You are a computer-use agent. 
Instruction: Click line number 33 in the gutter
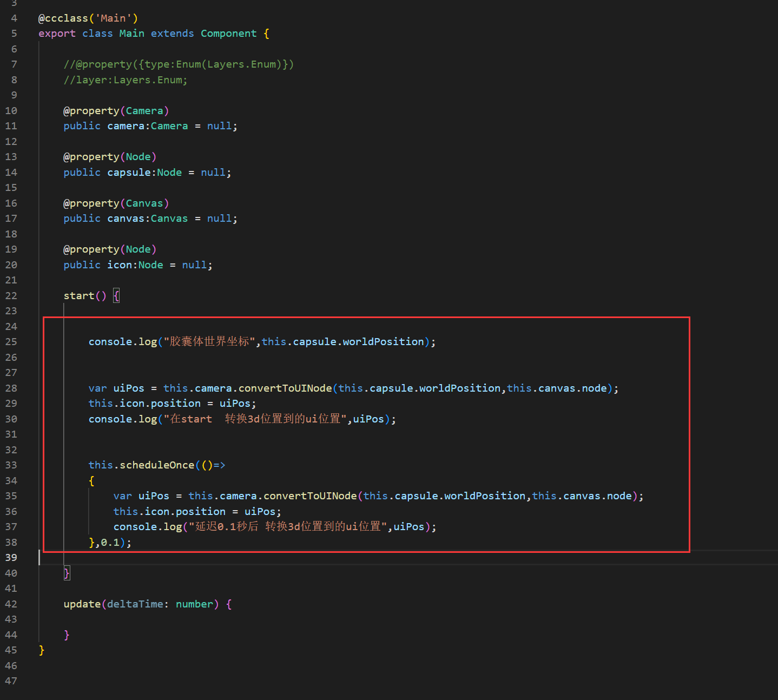point(11,465)
